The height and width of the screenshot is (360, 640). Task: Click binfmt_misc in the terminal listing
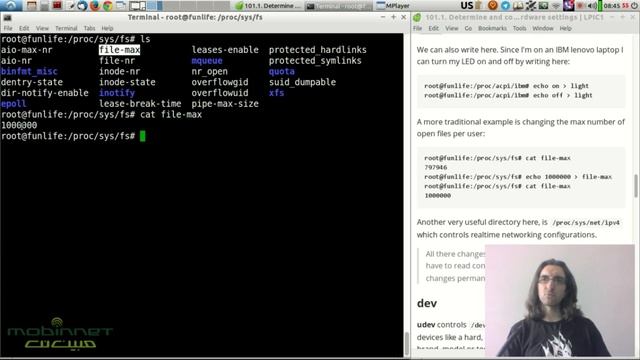29,71
